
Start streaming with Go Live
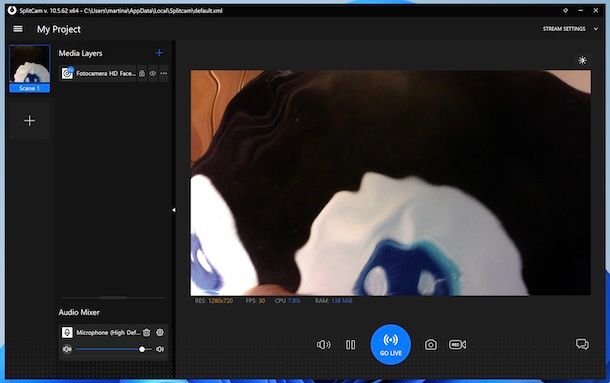pyautogui.click(x=391, y=344)
